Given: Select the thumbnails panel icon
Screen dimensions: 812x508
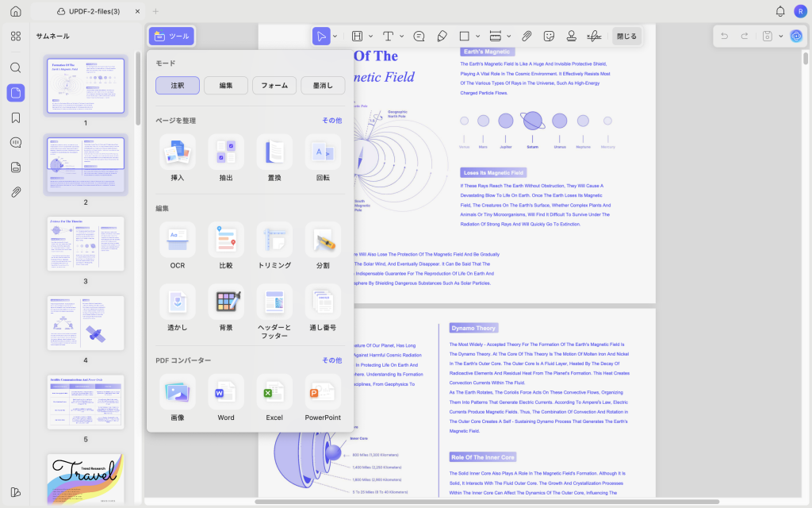Looking at the screenshot, I should 16,93.
